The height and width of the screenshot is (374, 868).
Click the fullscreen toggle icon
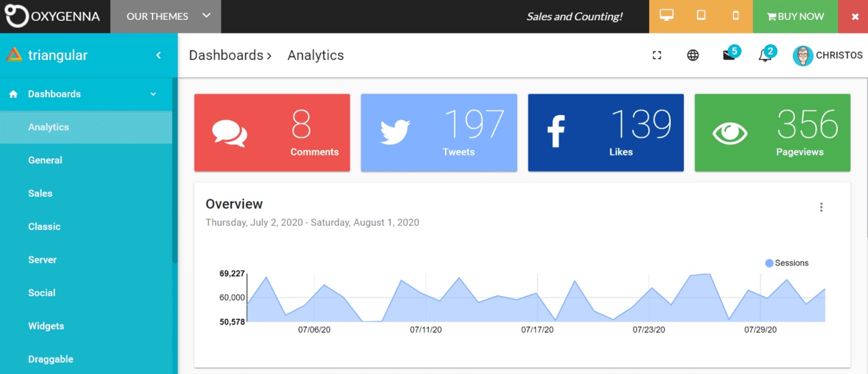657,55
